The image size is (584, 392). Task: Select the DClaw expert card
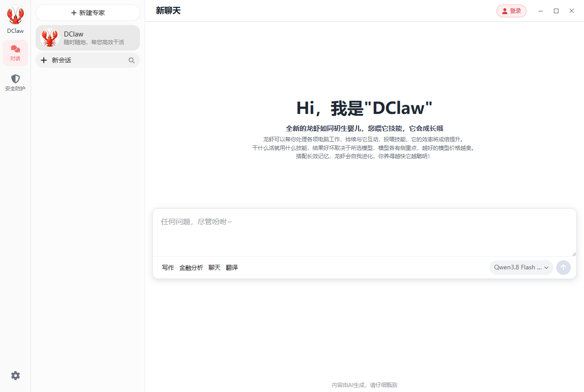[88, 38]
